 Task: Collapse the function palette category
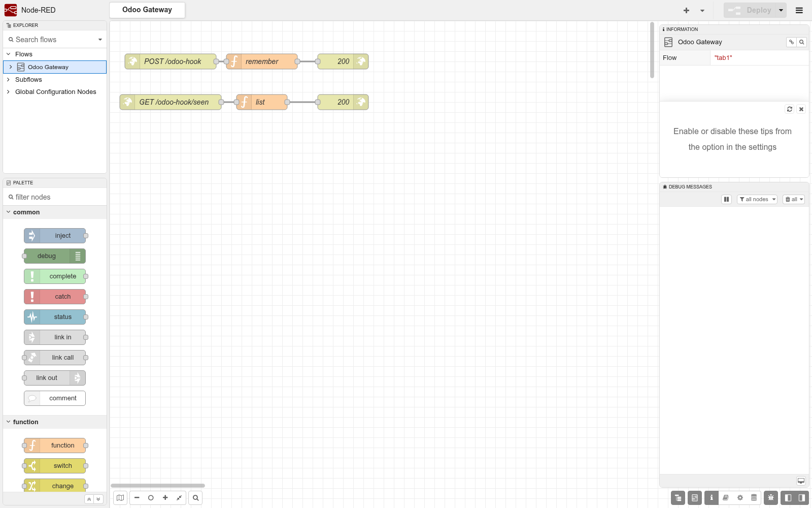[x=55, y=422]
